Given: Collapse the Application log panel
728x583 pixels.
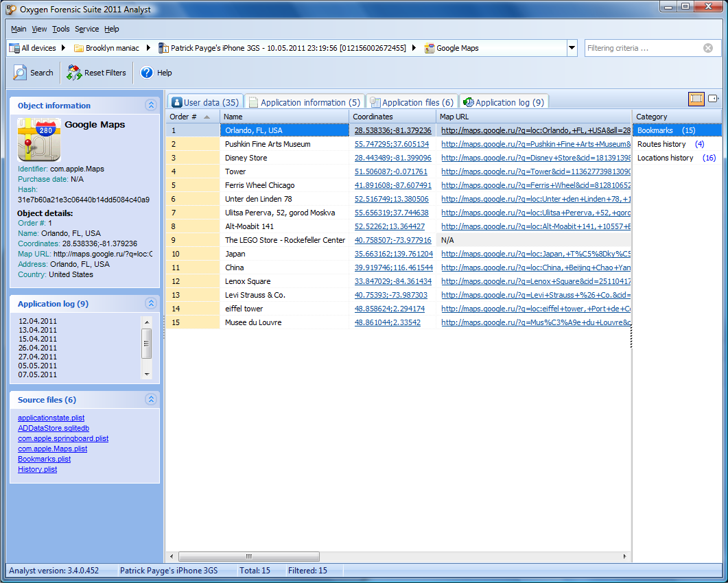Looking at the screenshot, I should 150,304.
